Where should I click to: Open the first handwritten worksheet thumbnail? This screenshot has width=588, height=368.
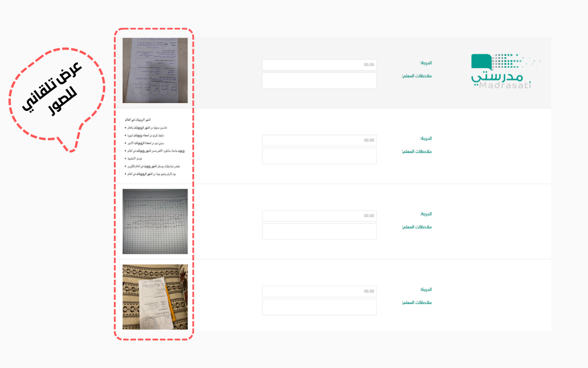(155, 70)
